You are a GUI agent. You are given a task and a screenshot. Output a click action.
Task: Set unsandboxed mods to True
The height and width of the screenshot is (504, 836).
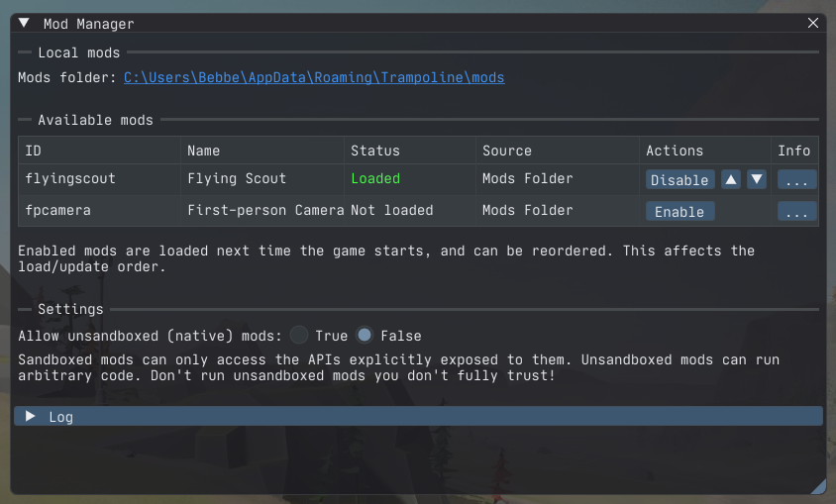299,335
